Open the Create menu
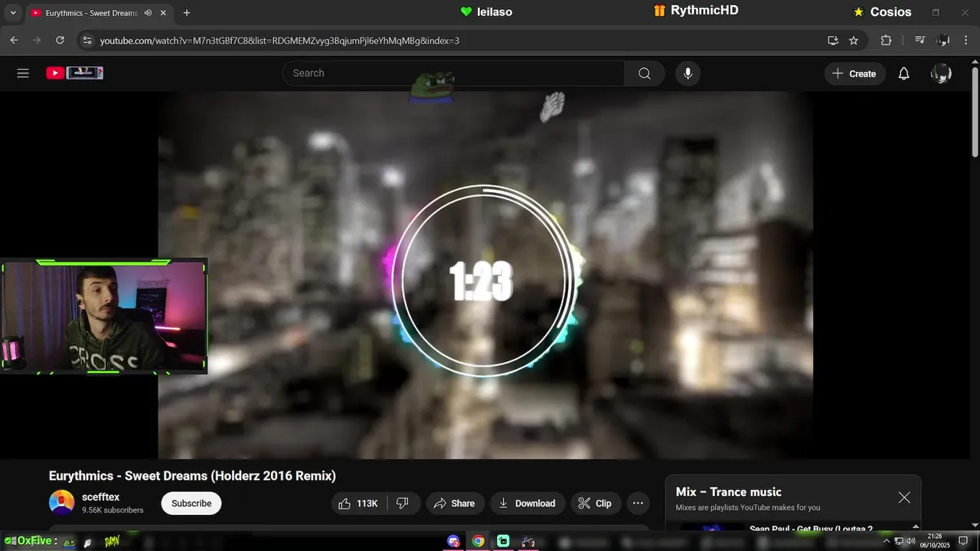This screenshot has height=551, width=980. coord(854,73)
